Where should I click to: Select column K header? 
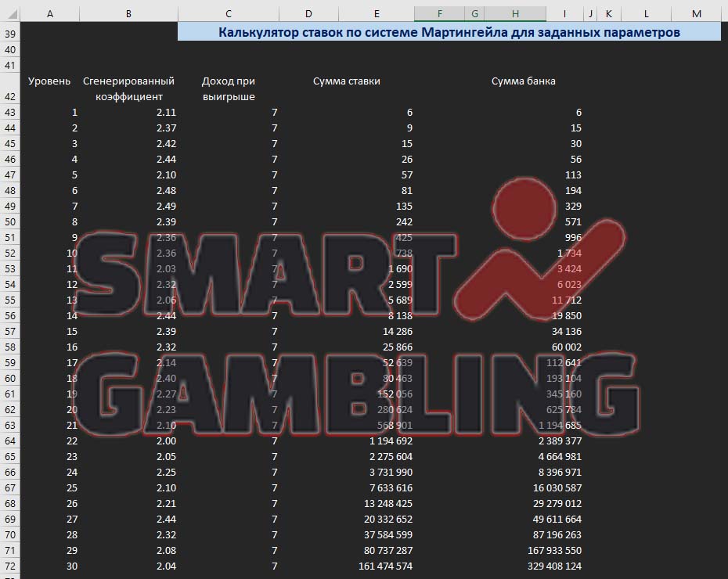coord(609,14)
